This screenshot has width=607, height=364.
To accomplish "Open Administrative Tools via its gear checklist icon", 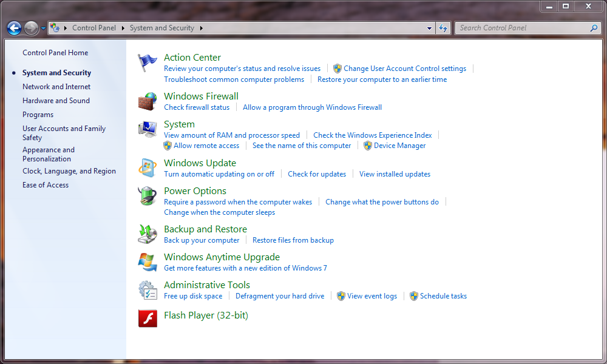I will click(x=148, y=290).
